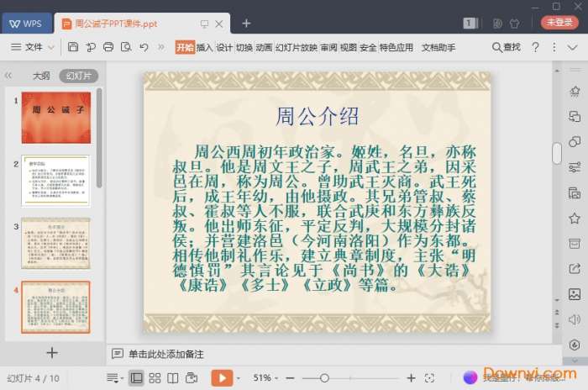Click the WPS home tab
Viewport: 588px width, 390px height.
click(x=26, y=24)
